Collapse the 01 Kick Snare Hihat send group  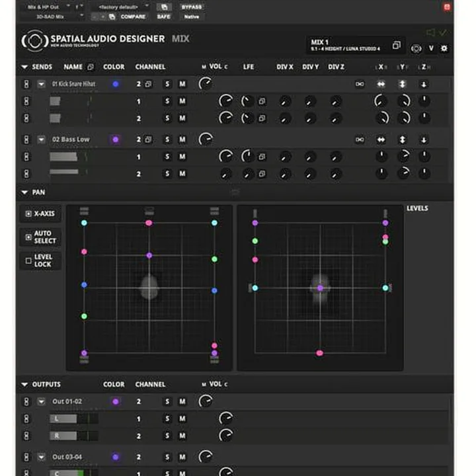41,84
